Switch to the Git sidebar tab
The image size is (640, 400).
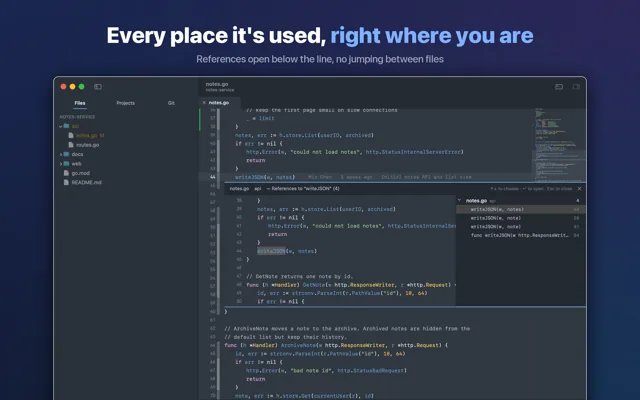tap(171, 103)
